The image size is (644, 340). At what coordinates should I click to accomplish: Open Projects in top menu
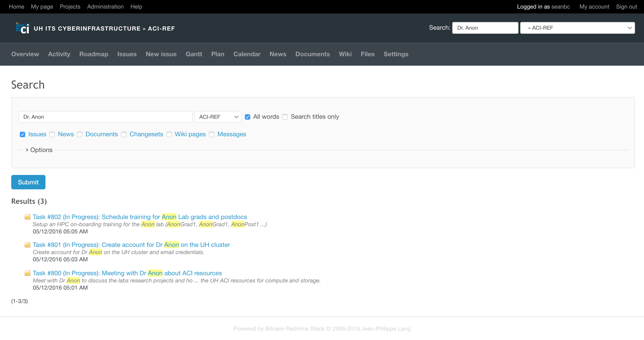click(70, 7)
